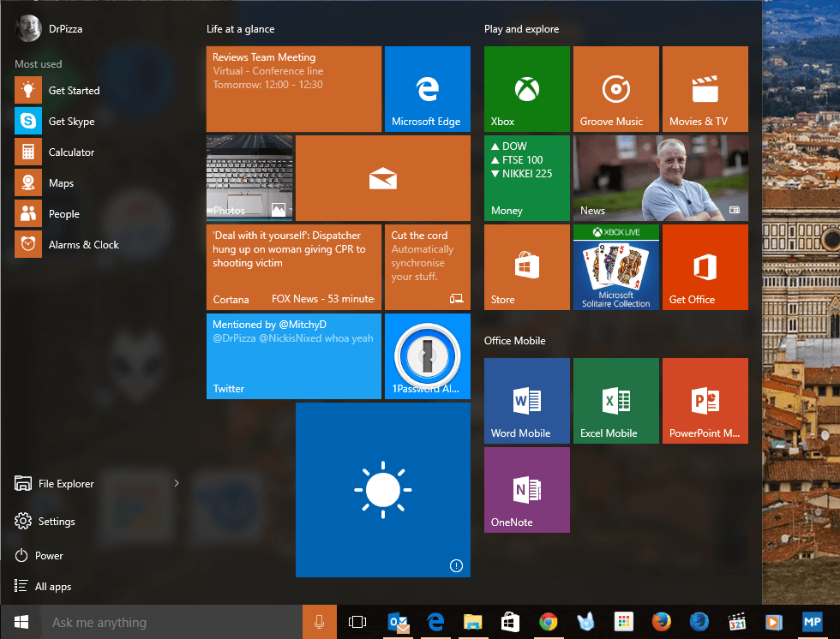Screen dimensions: 840x639
Task: Launch the Word Mobile tile
Action: [x=527, y=401]
